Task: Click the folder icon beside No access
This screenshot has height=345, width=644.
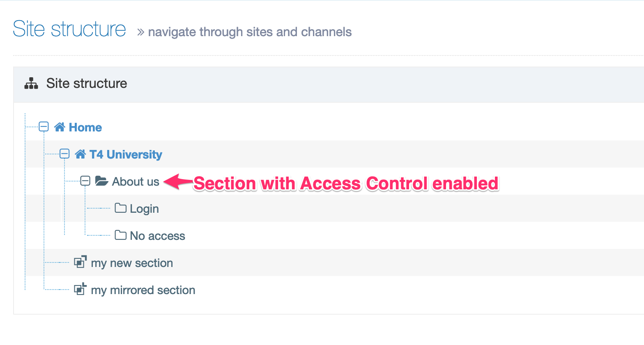Action: 120,235
